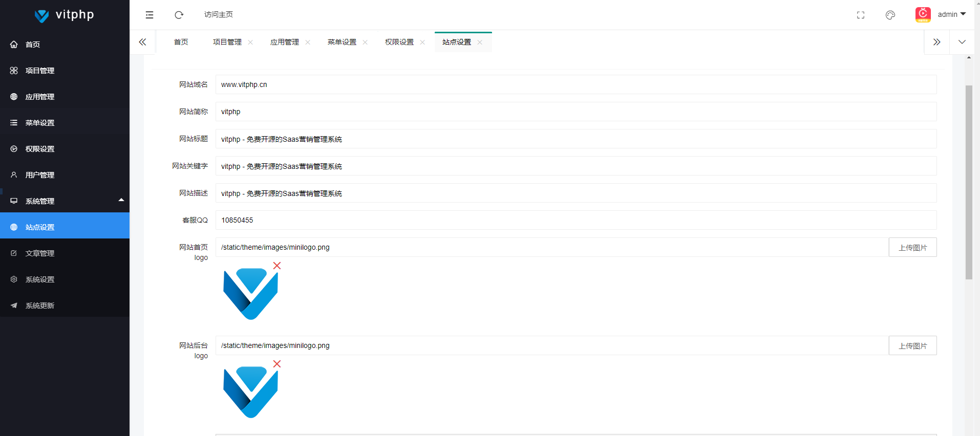The width and height of the screenshot is (980, 436).
Task: Click the 系统更新 paper plane icon
Action: pos(14,306)
